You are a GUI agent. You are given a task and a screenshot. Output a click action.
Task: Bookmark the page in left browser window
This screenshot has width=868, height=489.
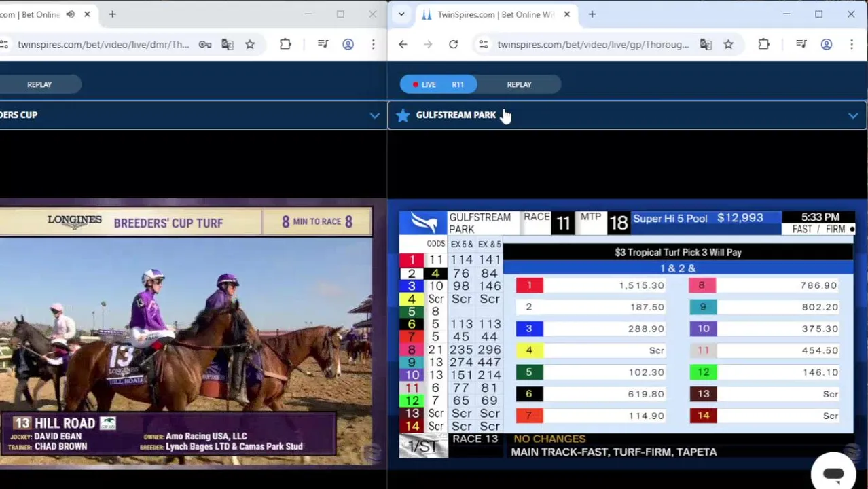[x=250, y=45]
